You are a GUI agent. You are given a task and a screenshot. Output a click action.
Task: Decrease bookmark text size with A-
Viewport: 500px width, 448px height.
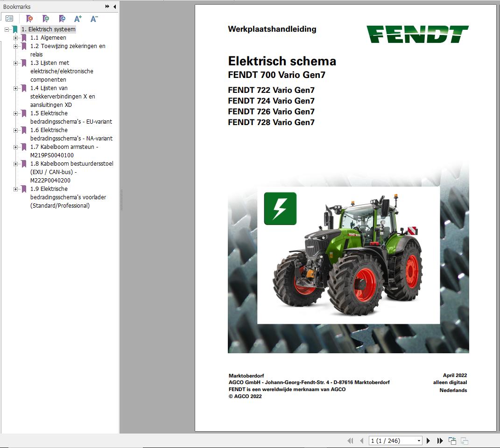click(x=94, y=19)
